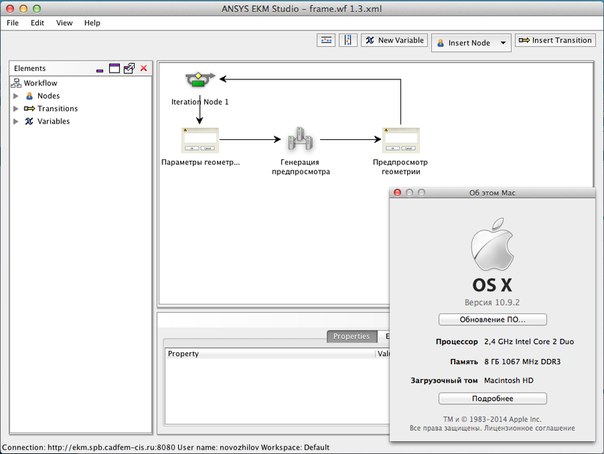Click the Iteration Node 1 icon
The height and width of the screenshot is (454, 604).
[198, 80]
